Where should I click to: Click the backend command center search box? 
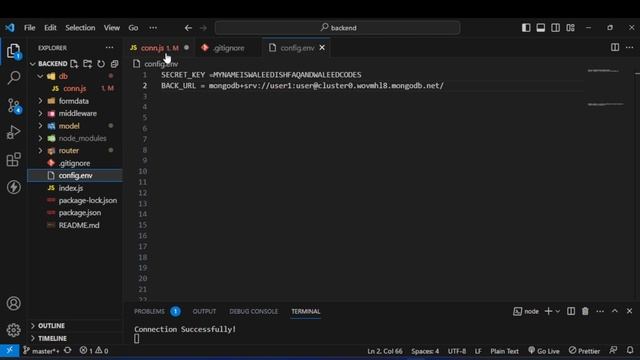(338, 28)
